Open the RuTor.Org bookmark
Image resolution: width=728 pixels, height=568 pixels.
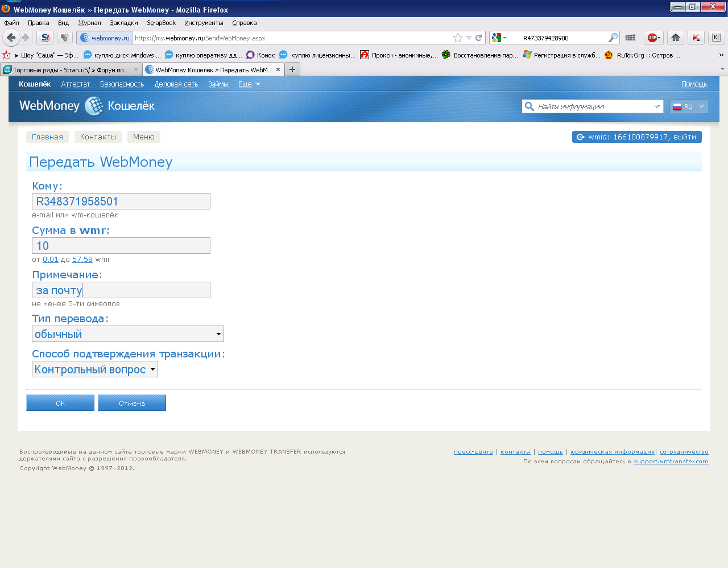point(643,55)
